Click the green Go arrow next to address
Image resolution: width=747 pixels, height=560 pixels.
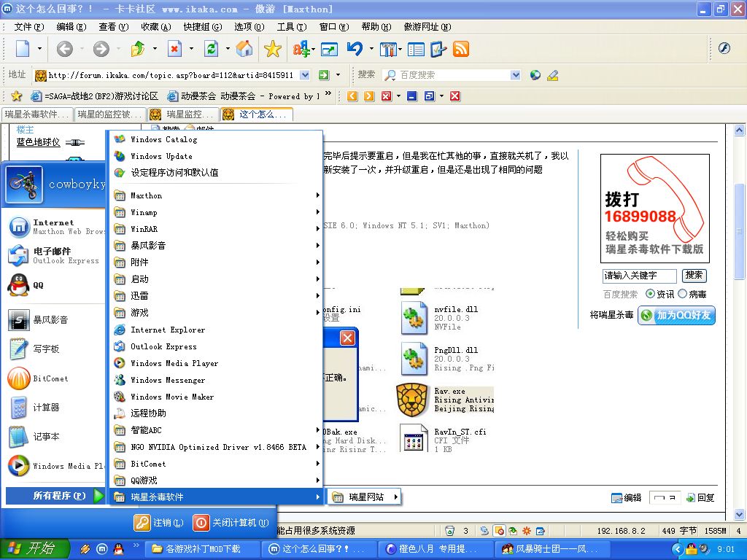324,75
